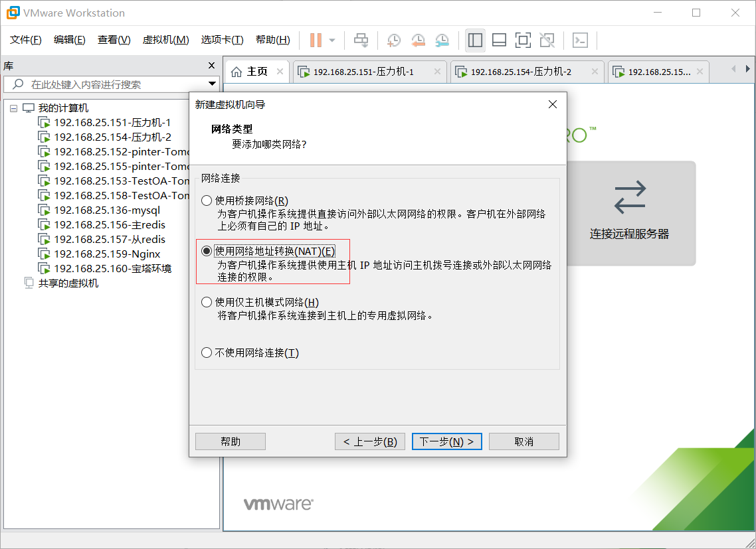Close the 192.168.25.154-压力机-2 tab
This screenshot has width=756, height=549.
coord(595,71)
